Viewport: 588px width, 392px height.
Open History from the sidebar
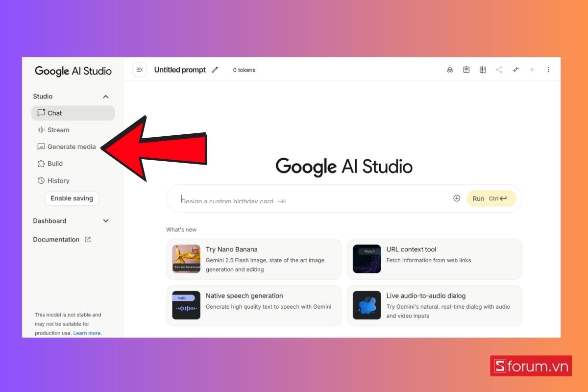58,180
